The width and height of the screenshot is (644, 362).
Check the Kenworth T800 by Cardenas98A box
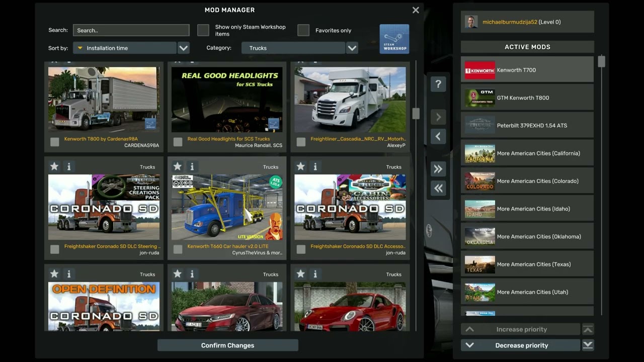tap(55, 142)
